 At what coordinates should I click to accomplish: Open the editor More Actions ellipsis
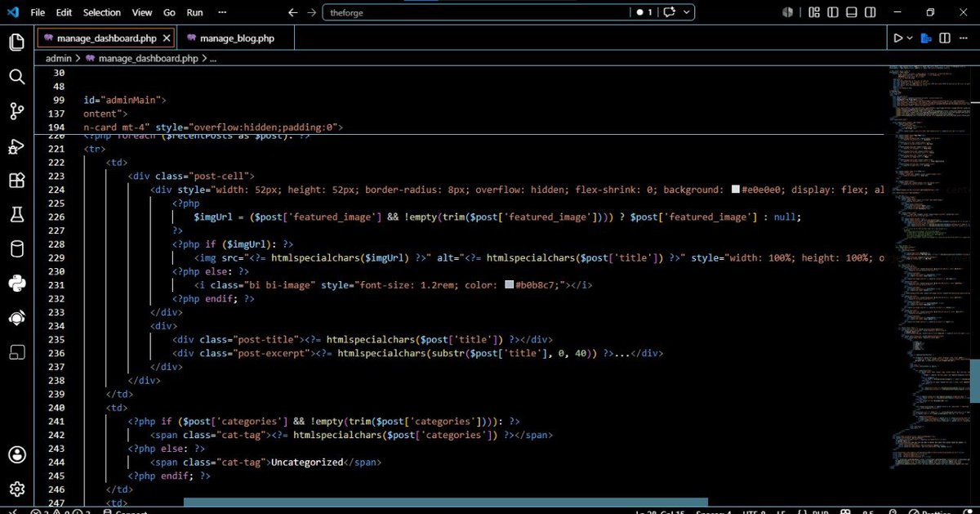point(964,38)
